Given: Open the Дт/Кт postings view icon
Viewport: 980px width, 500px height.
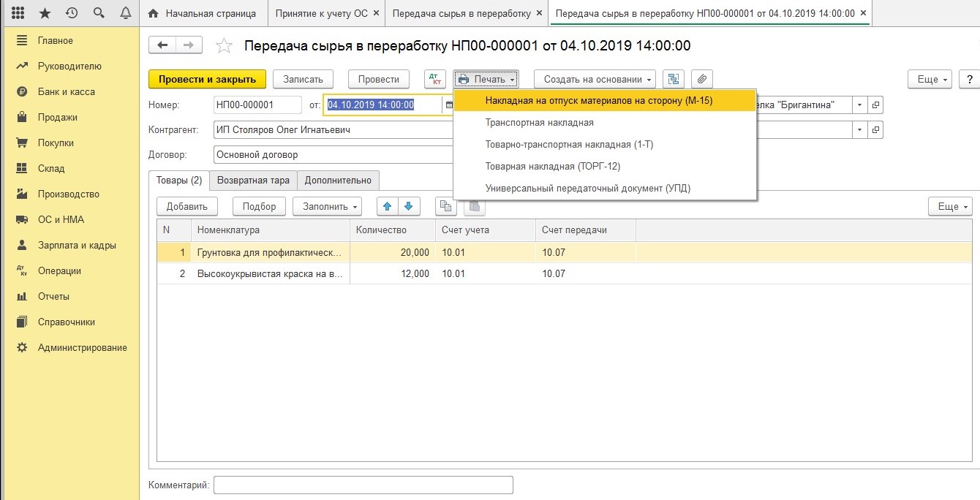Looking at the screenshot, I should pos(435,79).
